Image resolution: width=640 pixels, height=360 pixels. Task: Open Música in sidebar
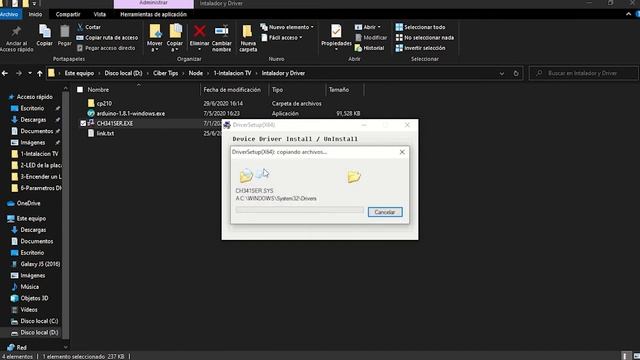click(x=29, y=287)
